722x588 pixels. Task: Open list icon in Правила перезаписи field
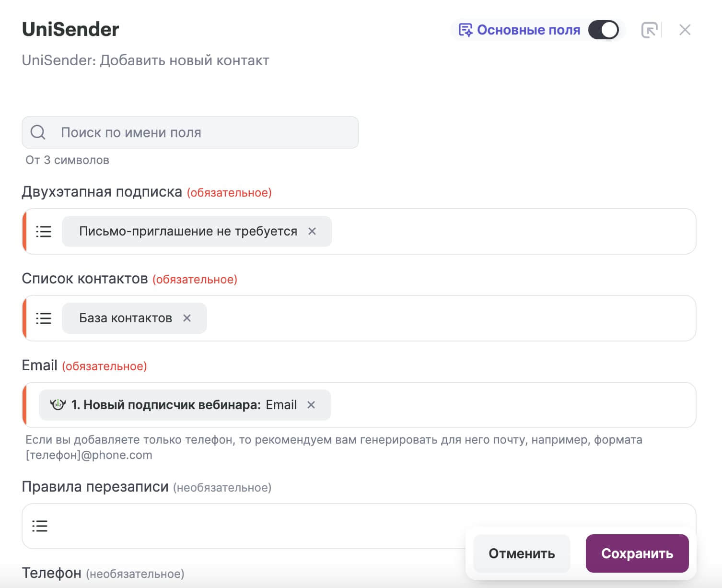(40, 526)
